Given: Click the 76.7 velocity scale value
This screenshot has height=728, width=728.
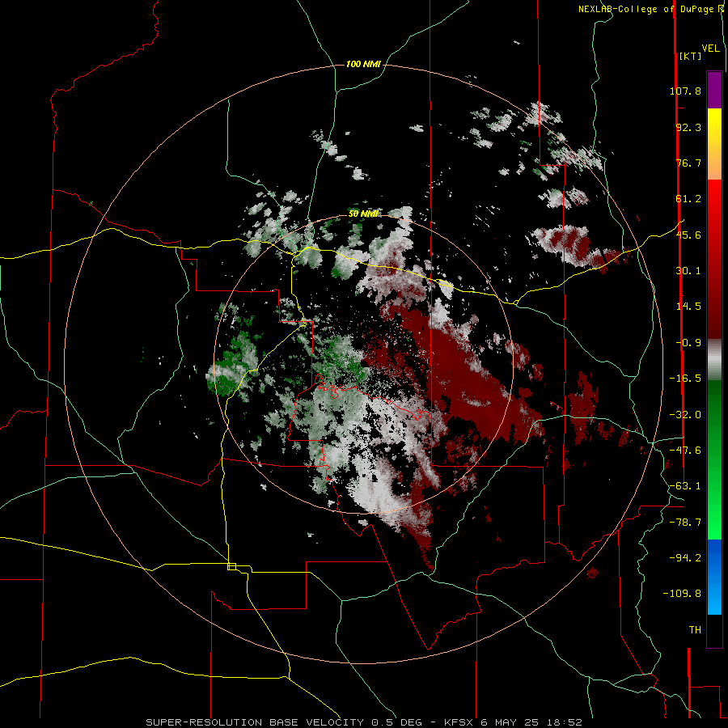Looking at the screenshot, I should point(688,163).
